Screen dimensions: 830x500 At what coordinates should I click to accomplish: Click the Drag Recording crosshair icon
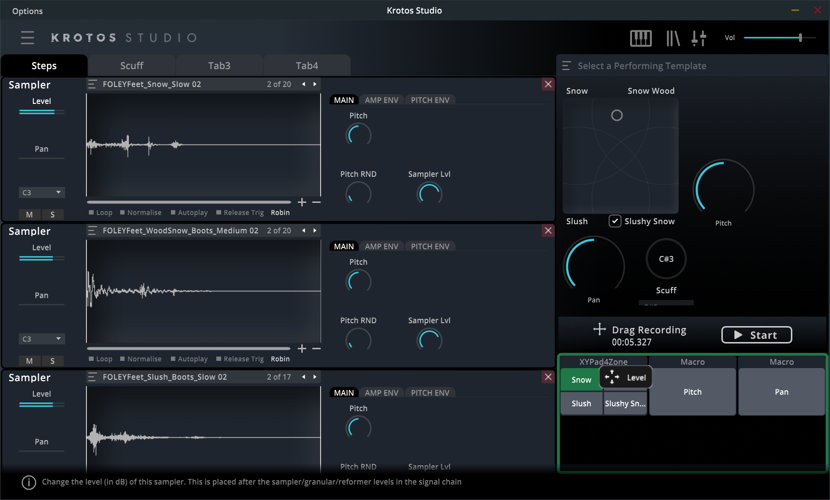pyautogui.click(x=599, y=329)
